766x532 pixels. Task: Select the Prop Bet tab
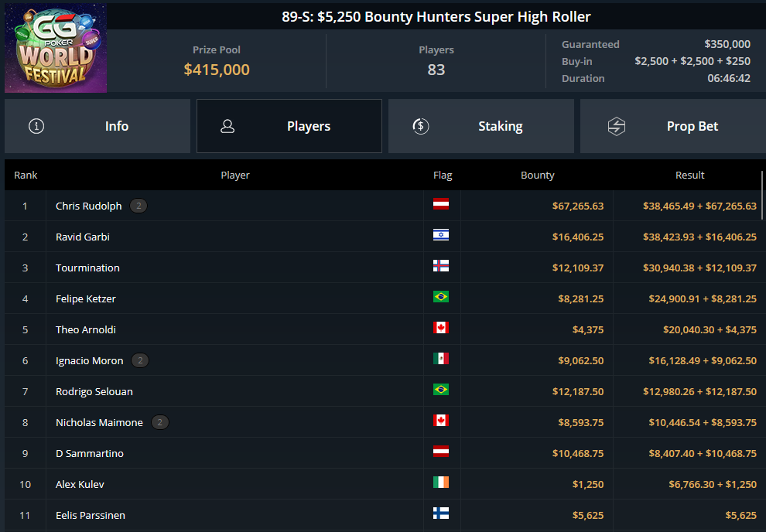(672, 126)
